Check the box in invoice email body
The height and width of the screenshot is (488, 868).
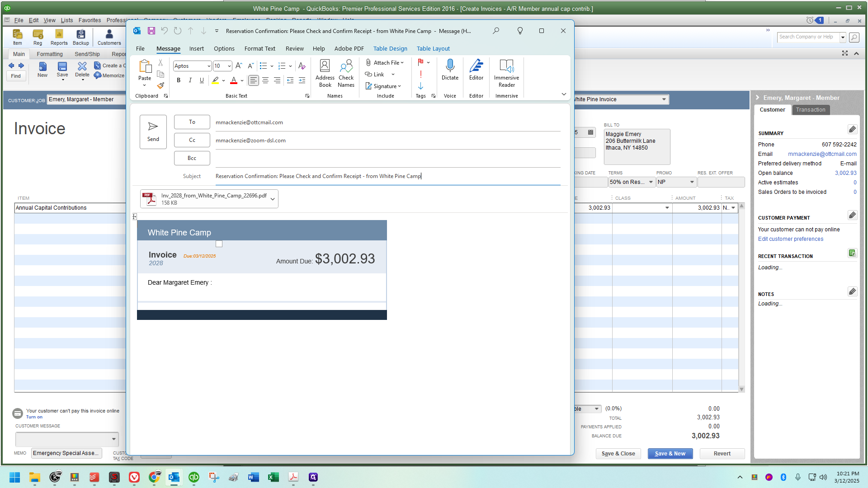pyautogui.click(x=219, y=244)
